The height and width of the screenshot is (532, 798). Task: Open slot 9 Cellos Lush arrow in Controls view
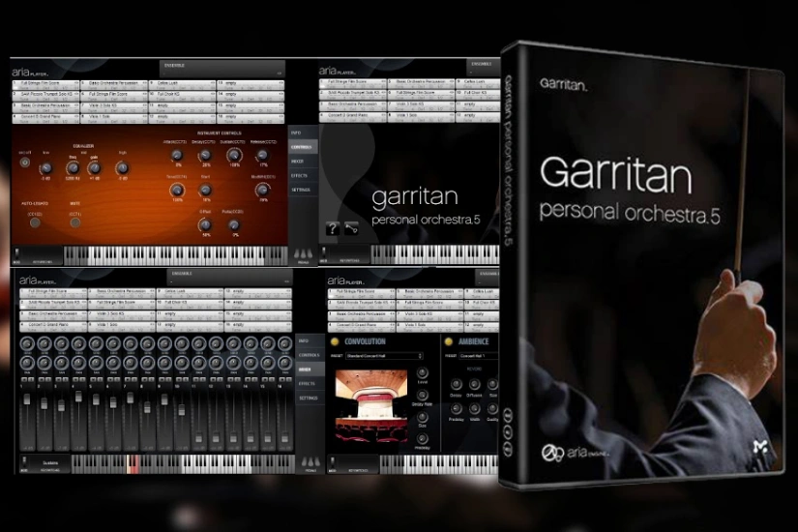(x=213, y=82)
